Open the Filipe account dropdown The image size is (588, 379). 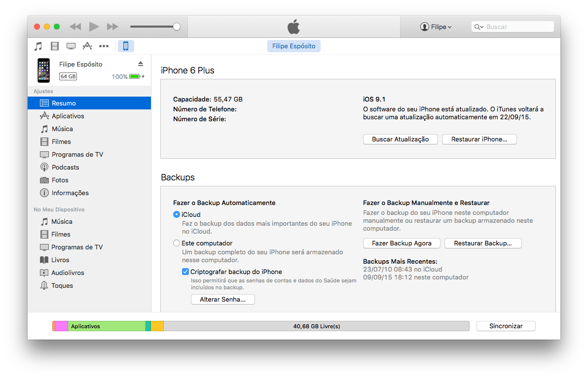436,27
